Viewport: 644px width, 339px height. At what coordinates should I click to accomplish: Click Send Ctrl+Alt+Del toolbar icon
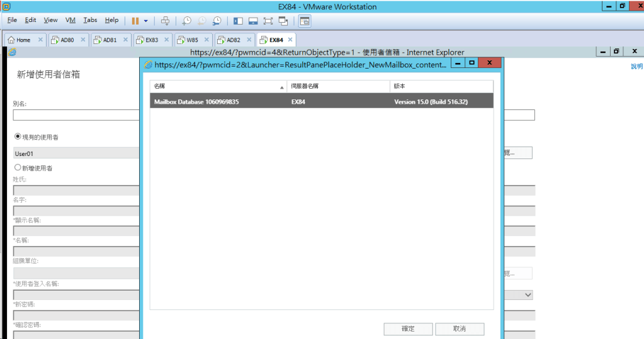(x=165, y=21)
